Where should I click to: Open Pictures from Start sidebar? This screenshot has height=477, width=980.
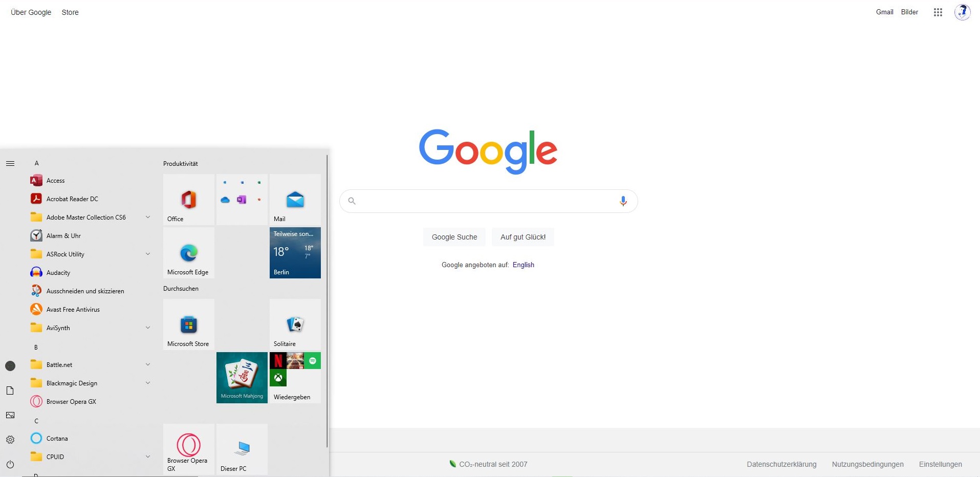click(10, 415)
